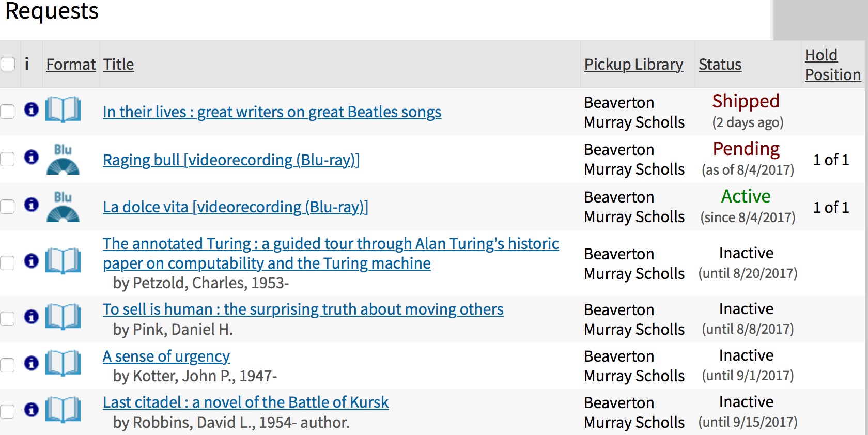Click the Blu-ray disc icon for La dolce vita

[63, 207]
